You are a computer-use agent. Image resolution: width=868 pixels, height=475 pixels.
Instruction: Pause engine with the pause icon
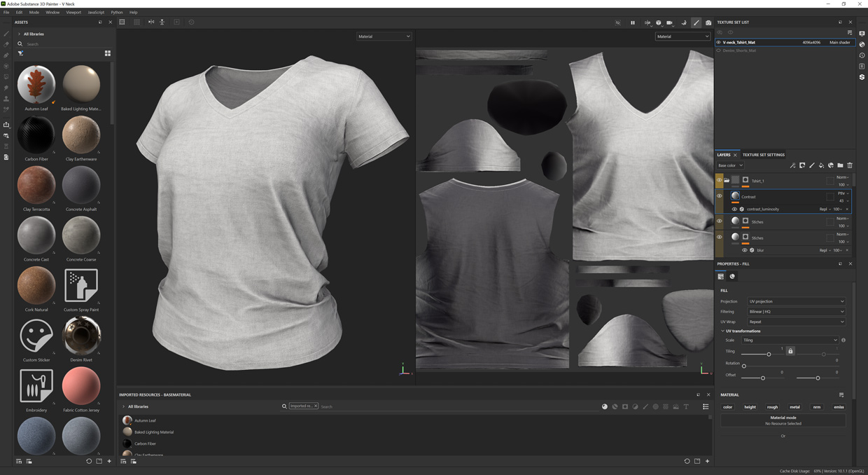point(633,22)
